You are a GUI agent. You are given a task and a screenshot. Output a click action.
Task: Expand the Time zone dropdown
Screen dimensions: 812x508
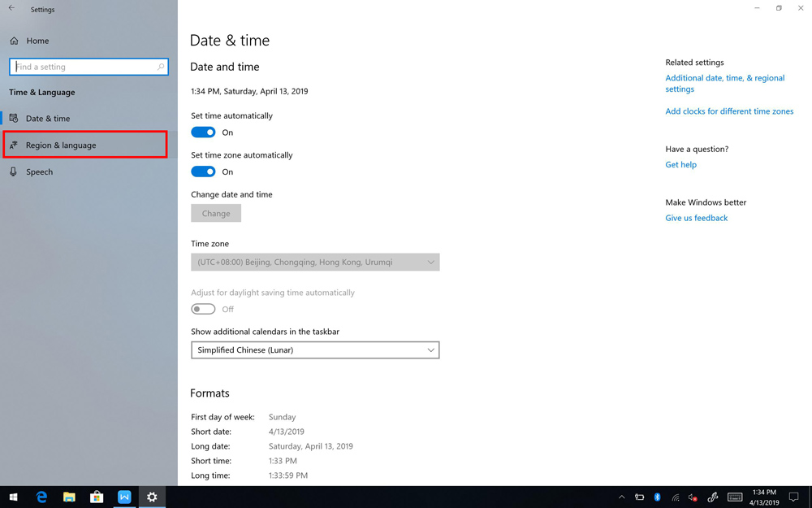tap(315, 263)
